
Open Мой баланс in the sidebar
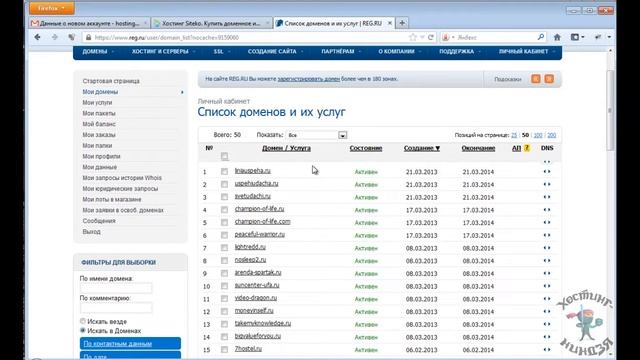(99, 124)
